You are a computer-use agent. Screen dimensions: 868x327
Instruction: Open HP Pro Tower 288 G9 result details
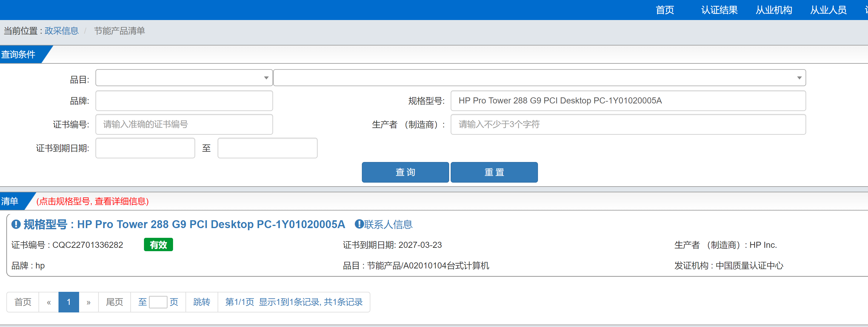click(211, 224)
